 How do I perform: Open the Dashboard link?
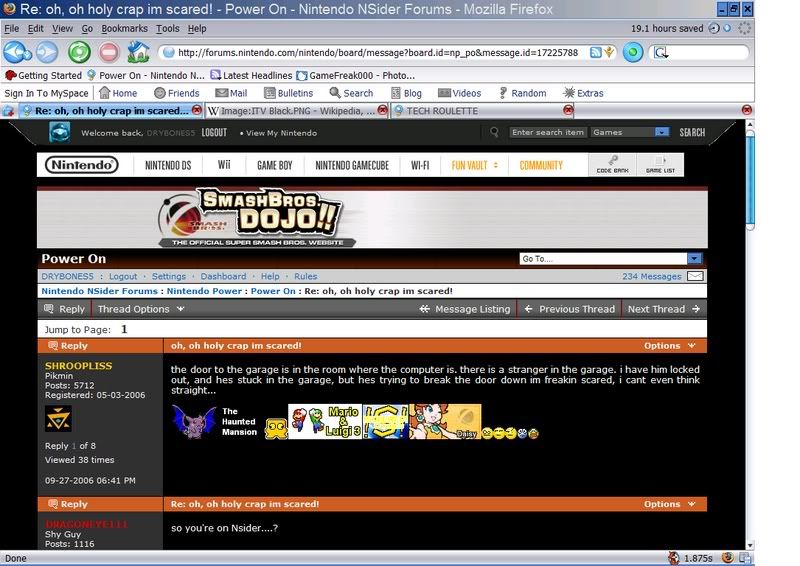coord(223,276)
